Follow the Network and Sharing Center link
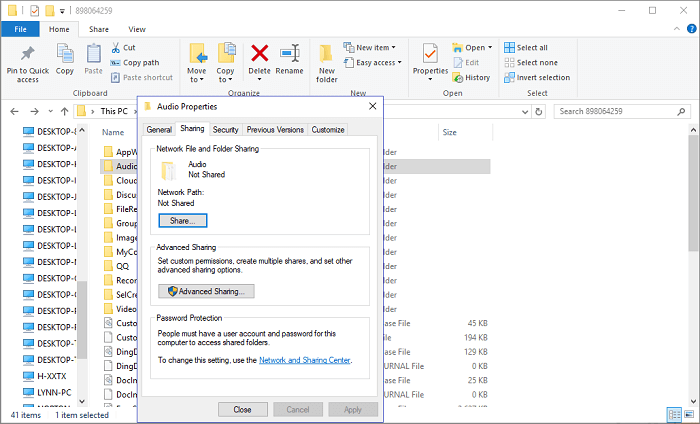The width and height of the screenshot is (700, 424). click(306, 359)
